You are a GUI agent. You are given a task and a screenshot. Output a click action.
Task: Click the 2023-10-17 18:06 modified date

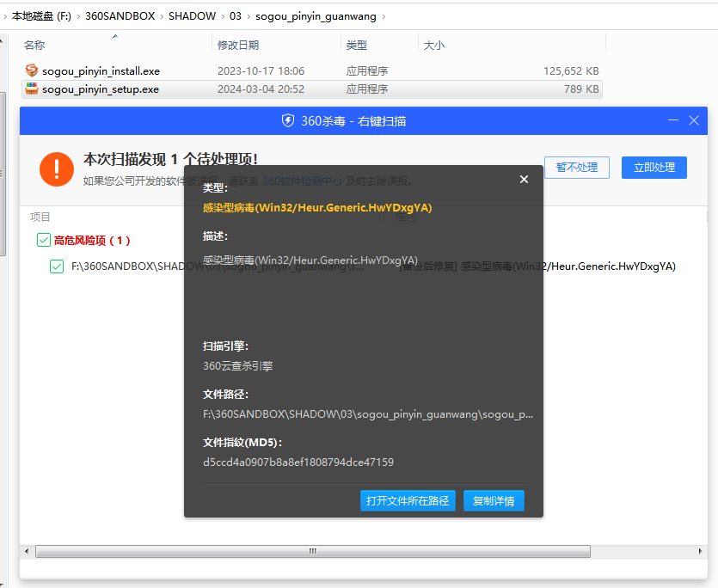pyautogui.click(x=261, y=71)
